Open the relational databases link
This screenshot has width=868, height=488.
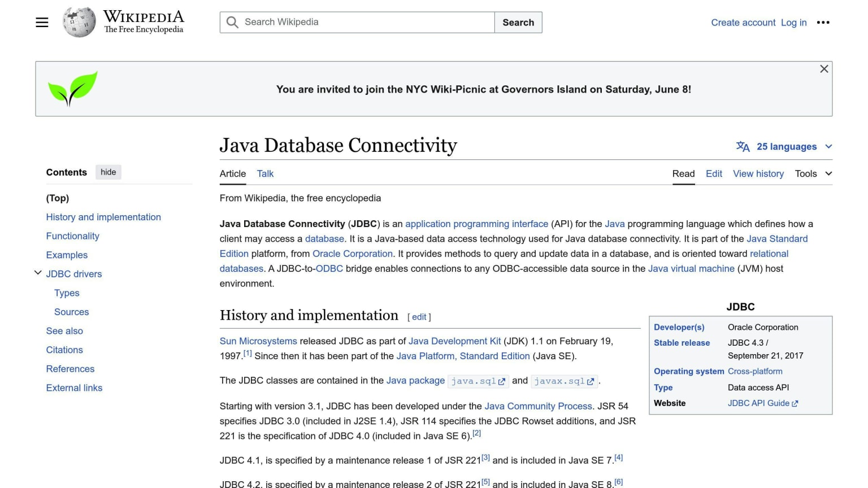click(769, 254)
